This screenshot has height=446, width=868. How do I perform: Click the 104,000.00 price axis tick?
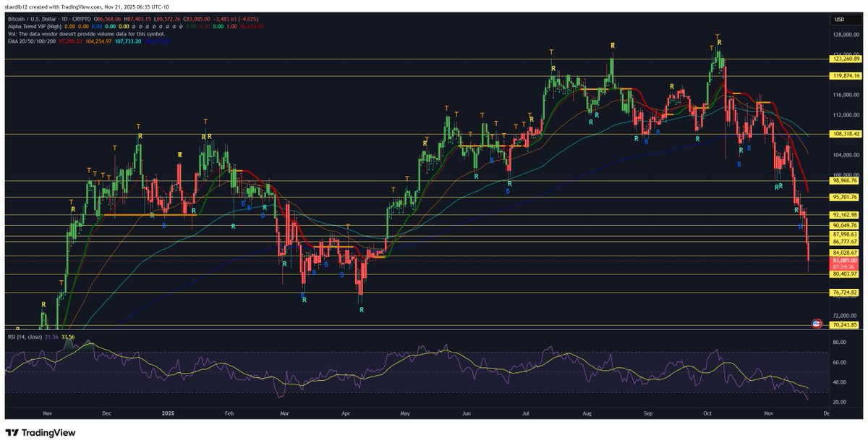pos(845,155)
